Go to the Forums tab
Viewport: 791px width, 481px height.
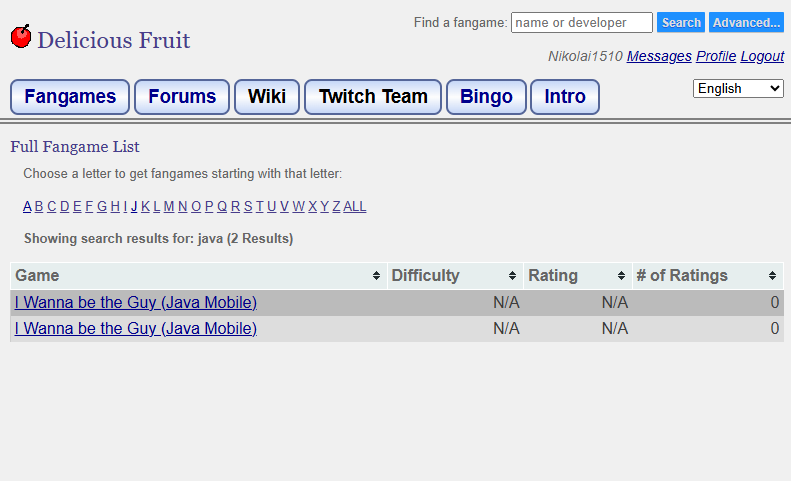[x=182, y=97]
